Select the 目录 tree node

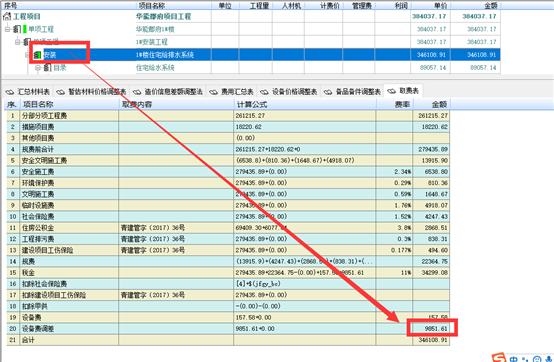(60, 67)
